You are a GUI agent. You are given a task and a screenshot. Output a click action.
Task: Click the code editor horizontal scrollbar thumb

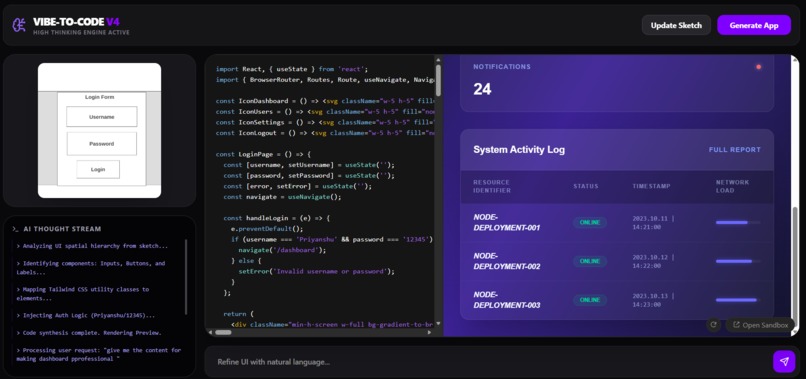(x=223, y=332)
